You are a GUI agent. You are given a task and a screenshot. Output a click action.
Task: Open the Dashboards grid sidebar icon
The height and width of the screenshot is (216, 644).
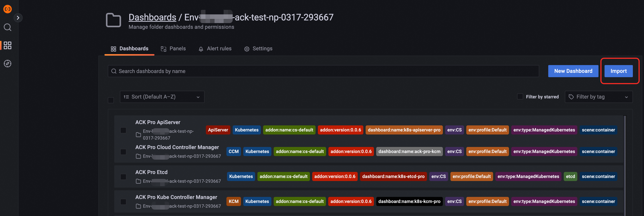coord(8,45)
